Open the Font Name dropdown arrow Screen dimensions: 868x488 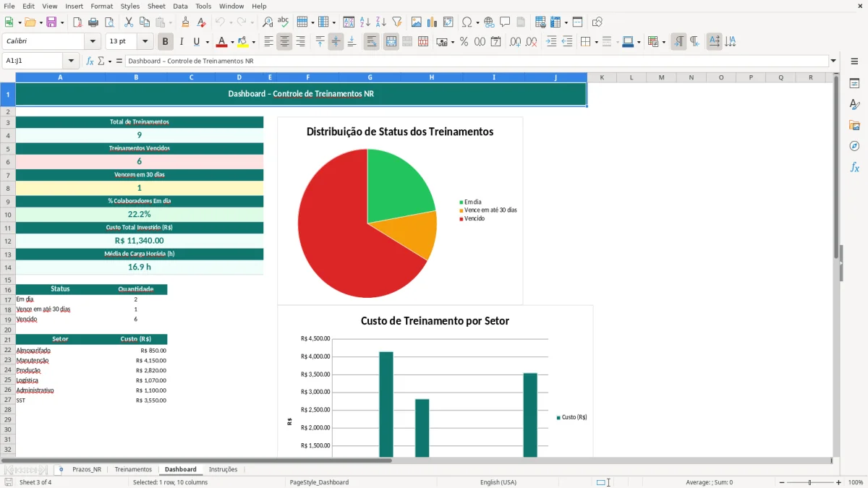coord(92,42)
